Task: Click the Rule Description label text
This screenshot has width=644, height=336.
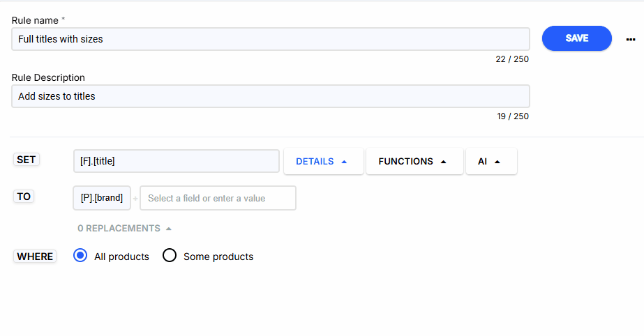Action: 48,77
